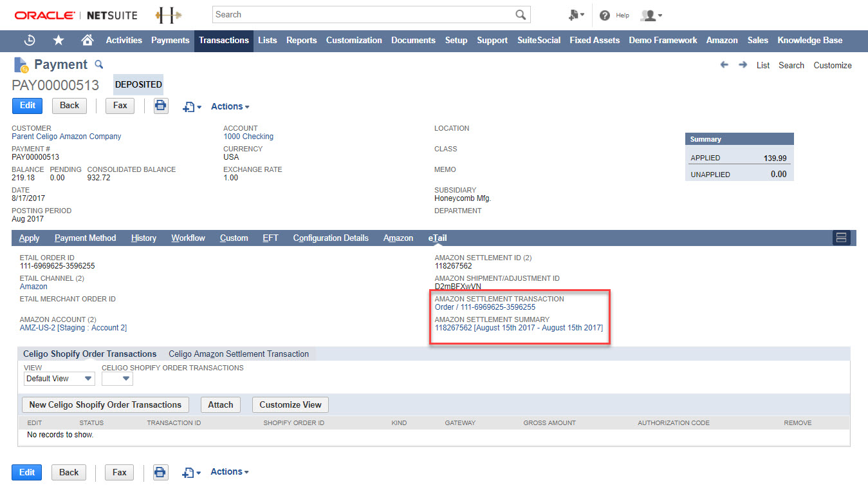
Task: Click the bottom Print icon
Action: [160, 472]
